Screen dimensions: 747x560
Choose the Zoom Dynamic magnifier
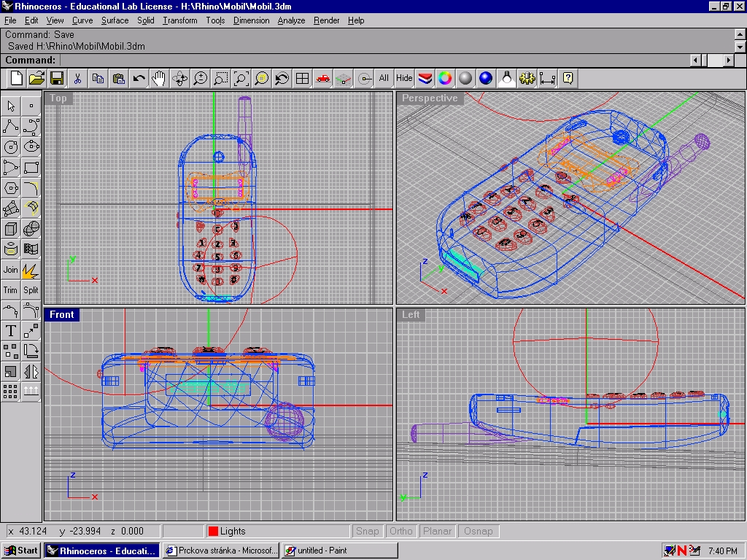click(x=200, y=79)
